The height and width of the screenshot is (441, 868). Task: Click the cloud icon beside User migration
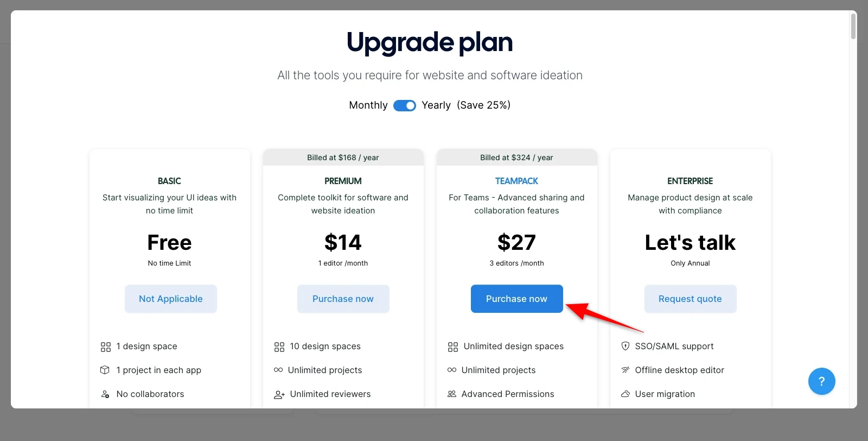click(626, 394)
